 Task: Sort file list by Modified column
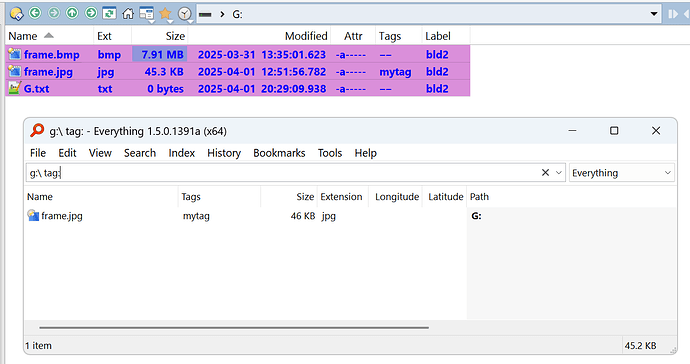click(259, 36)
